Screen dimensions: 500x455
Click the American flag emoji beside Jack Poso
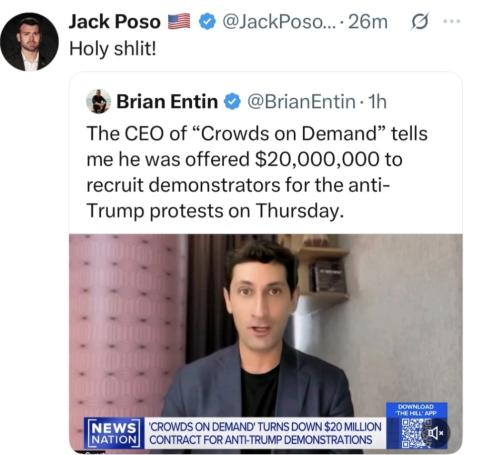179,22
